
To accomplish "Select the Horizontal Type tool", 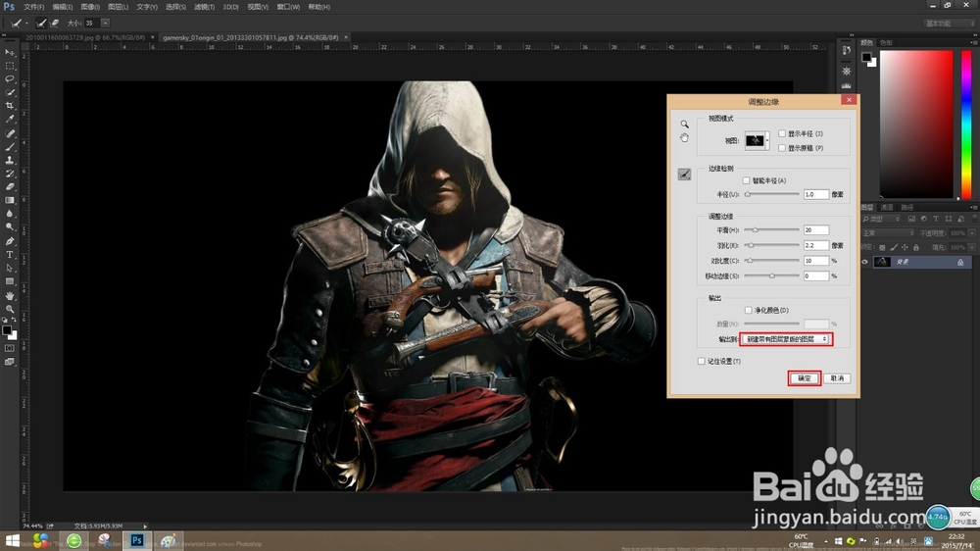I will pos(10,255).
